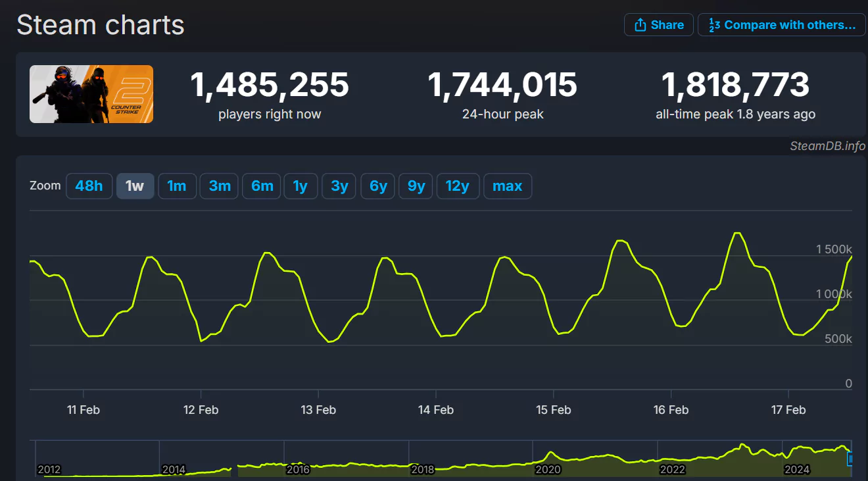Click the 1,485,255 players right now value
Viewport: 868px width, 481px height.
270,86
